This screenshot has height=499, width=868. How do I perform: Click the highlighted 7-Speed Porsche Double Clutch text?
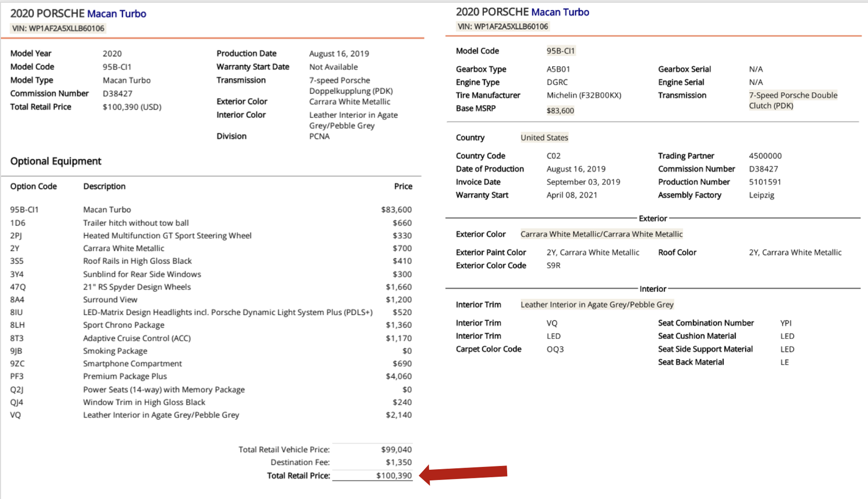click(x=793, y=100)
